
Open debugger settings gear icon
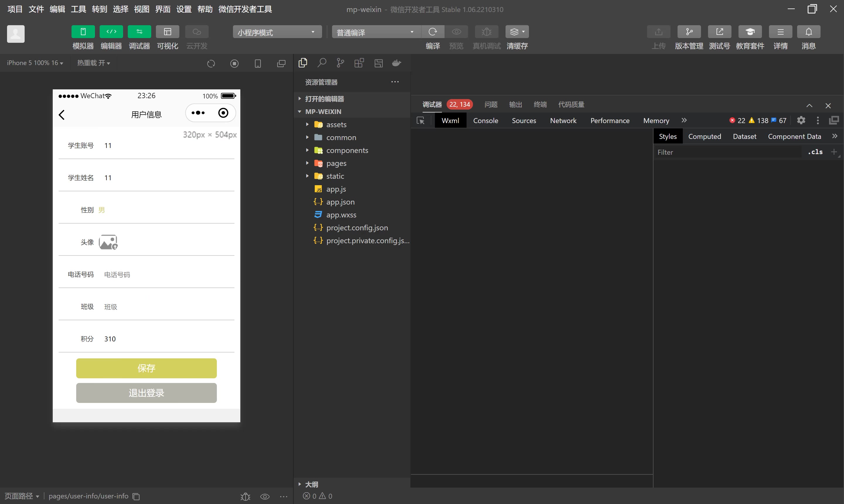point(801,120)
